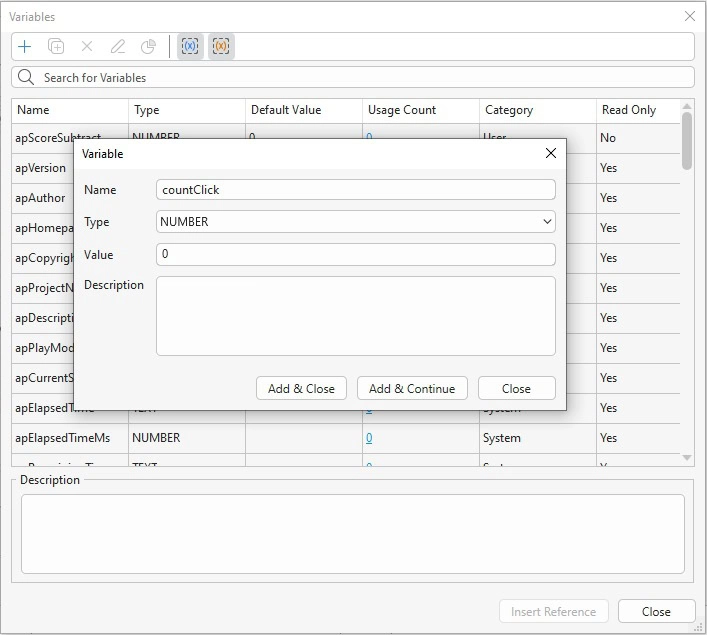Click the Value input field
The image size is (707, 635).
pyautogui.click(x=355, y=255)
